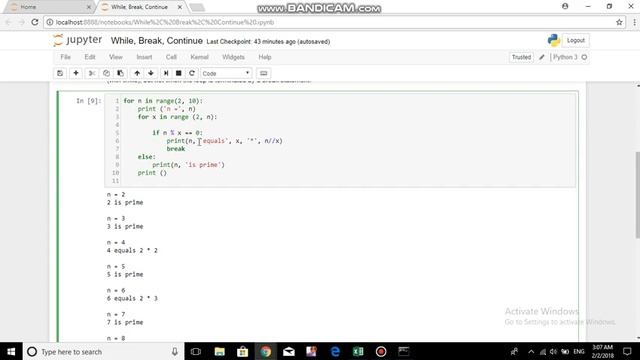Bookmark this page with the star icon
The height and width of the screenshot is (360, 640).
[x=619, y=22]
